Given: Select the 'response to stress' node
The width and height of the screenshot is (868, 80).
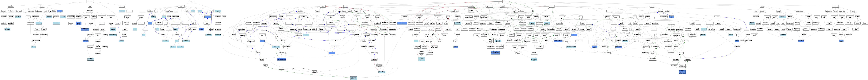Looking at the screenshot, I should tap(756, 11).
